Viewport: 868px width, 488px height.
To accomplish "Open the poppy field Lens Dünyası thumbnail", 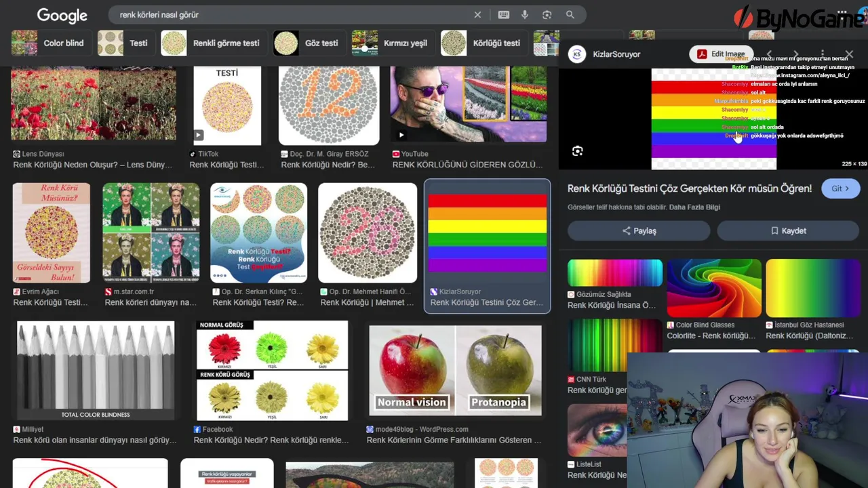I will pos(94,104).
